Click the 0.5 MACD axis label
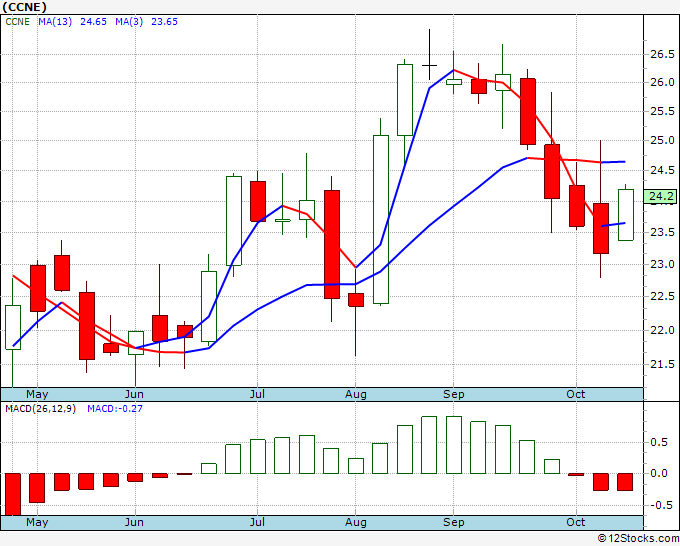 [659, 443]
